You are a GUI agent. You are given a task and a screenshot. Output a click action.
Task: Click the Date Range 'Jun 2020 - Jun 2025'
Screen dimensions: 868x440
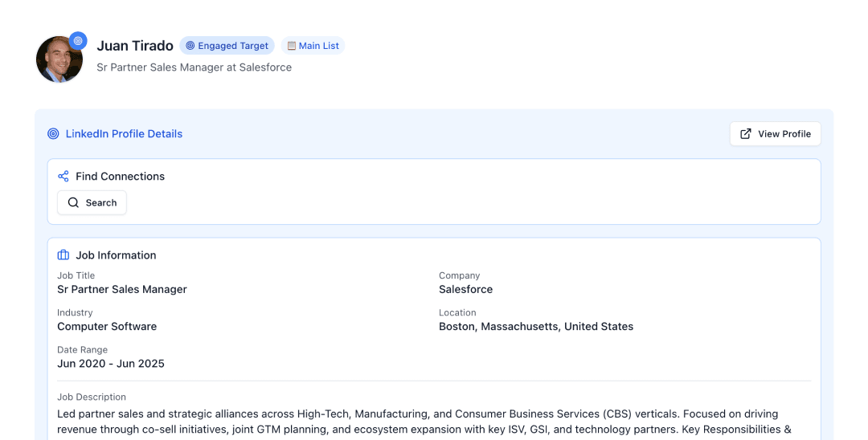(111, 364)
